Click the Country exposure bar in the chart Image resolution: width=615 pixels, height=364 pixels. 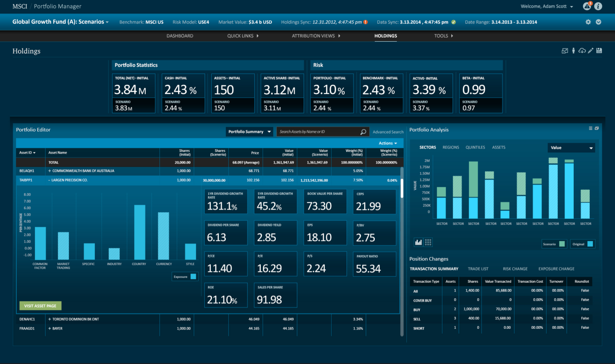coord(140,232)
